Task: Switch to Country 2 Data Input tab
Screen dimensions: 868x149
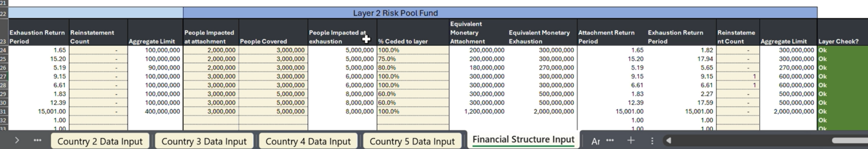Action: 100,141
